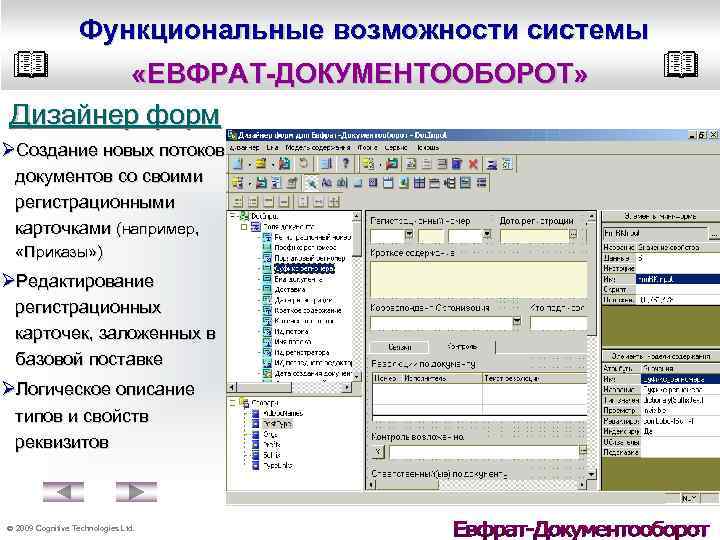Go to previous slide with left arrow
This screenshot has height=540, width=720.
[63, 492]
